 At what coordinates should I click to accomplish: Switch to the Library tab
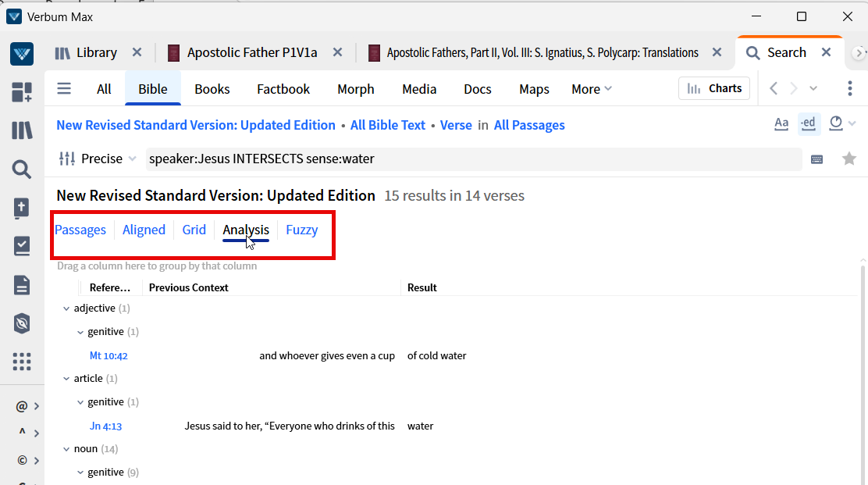tap(86, 52)
